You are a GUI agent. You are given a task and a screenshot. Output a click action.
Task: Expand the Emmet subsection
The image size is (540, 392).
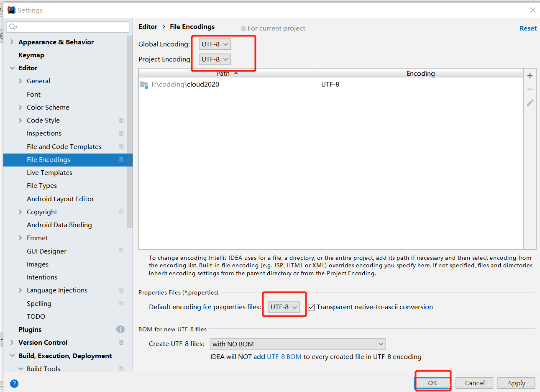[20, 238]
